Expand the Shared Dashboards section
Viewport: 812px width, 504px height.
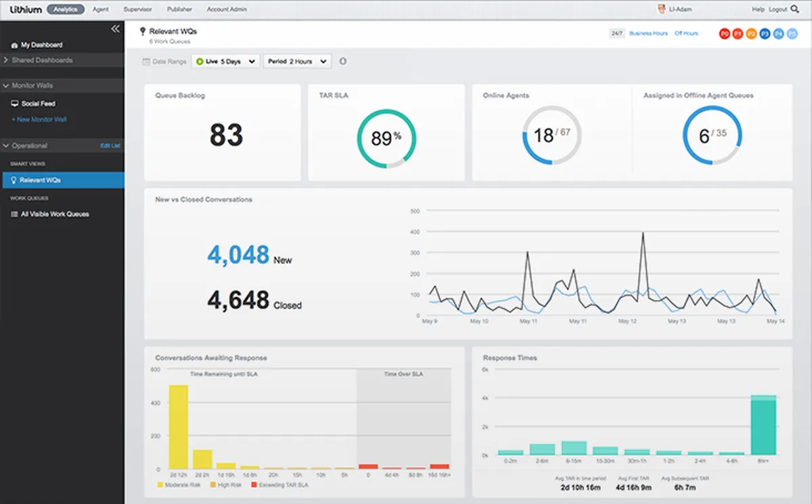click(x=42, y=60)
